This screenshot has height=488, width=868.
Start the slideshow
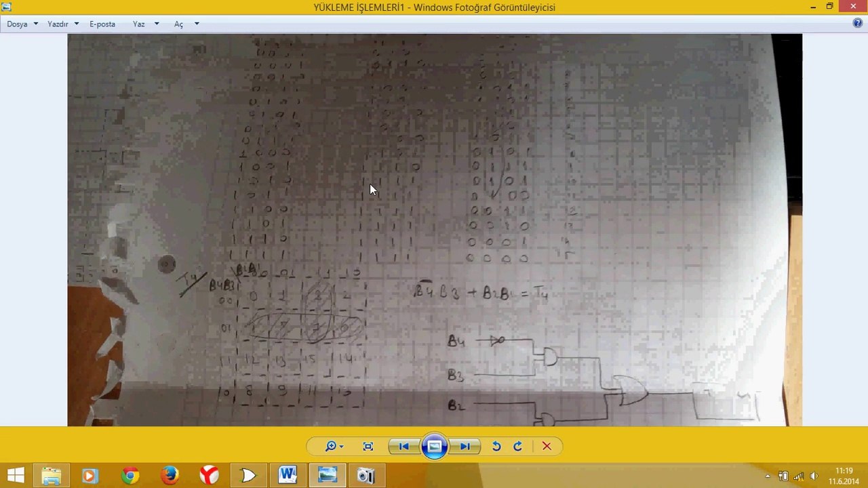pyautogui.click(x=435, y=446)
